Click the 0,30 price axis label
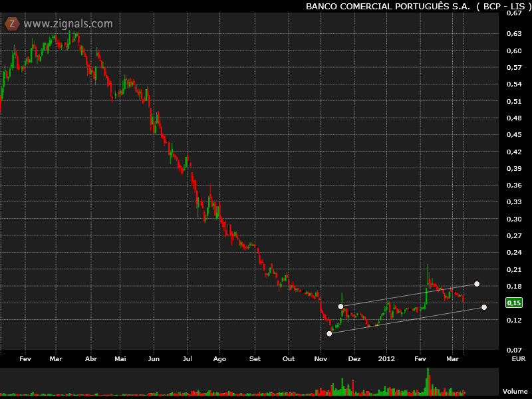Viewport: 532px width, 399px height. 514,219
